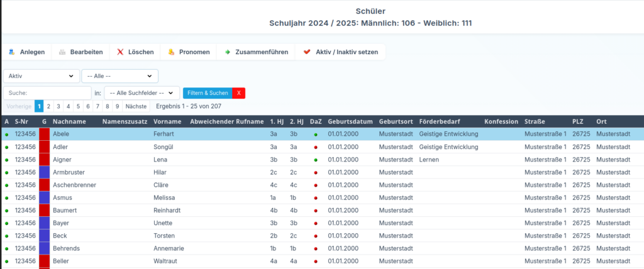Click green active dot in Abele row

point(7,134)
